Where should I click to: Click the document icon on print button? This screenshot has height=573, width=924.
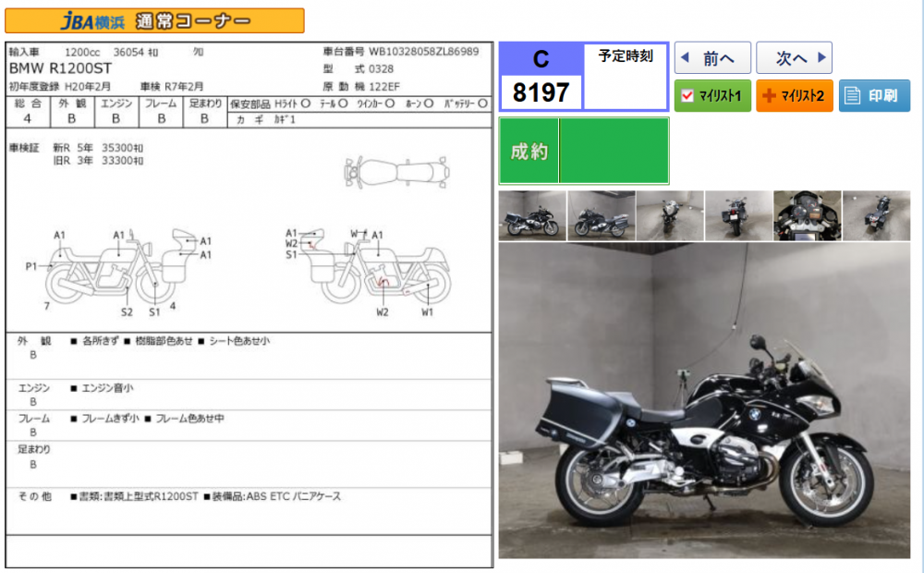pyautogui.click(x=852, y=95)
